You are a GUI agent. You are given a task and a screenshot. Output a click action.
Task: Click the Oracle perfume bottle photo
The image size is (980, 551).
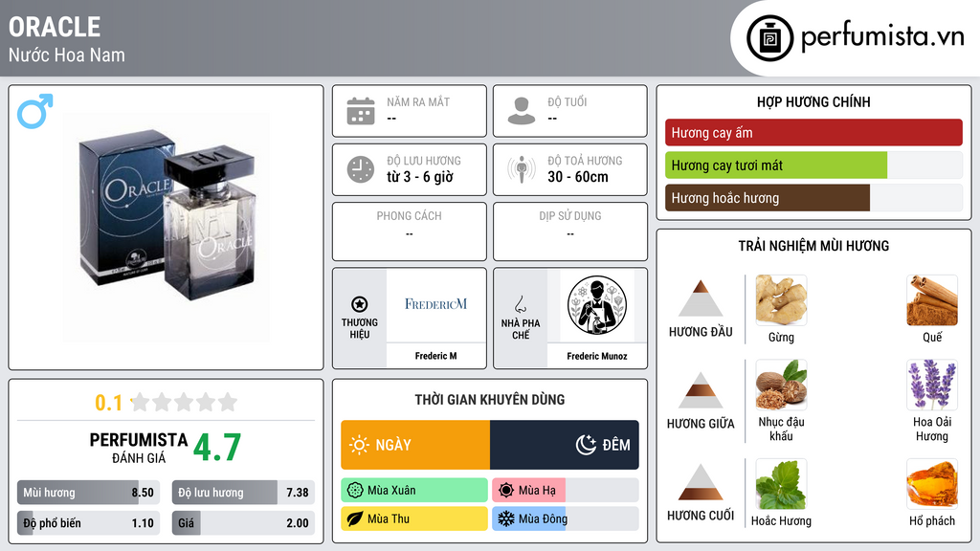pos(167,228)
